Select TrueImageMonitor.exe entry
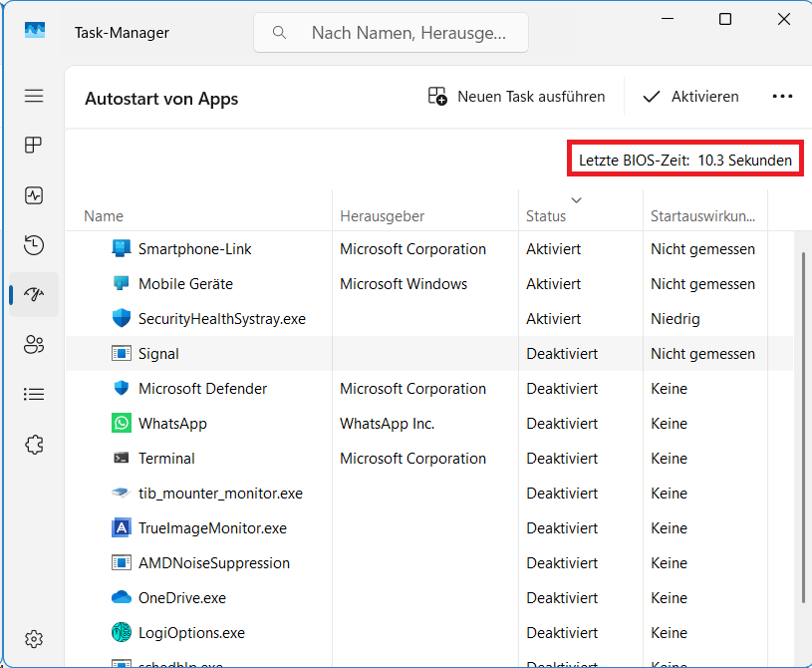 212,528
